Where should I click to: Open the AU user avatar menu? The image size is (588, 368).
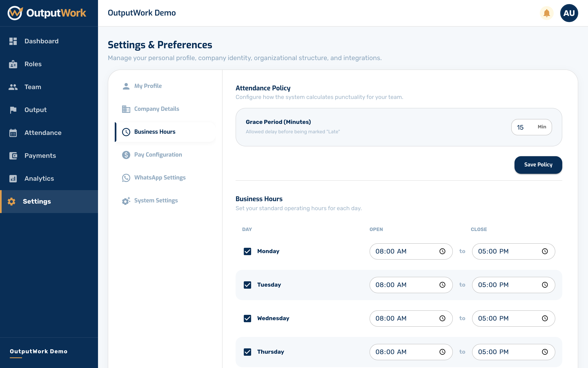click(x=569, y=13)
